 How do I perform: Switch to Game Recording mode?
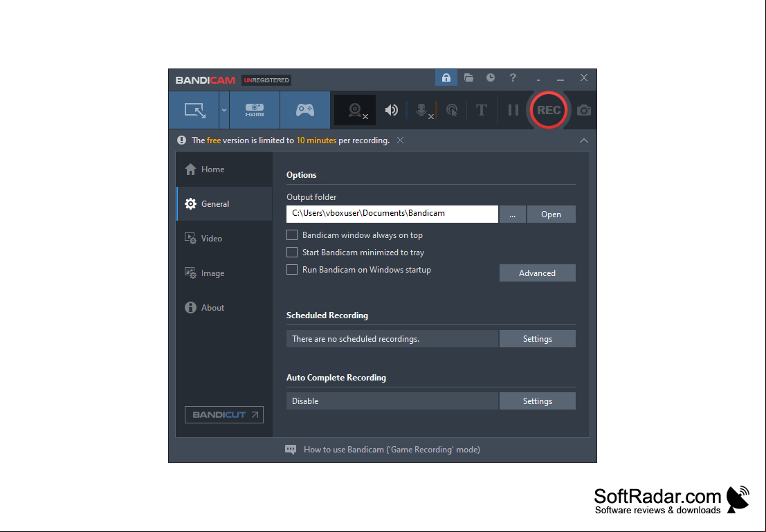point(305,110)
